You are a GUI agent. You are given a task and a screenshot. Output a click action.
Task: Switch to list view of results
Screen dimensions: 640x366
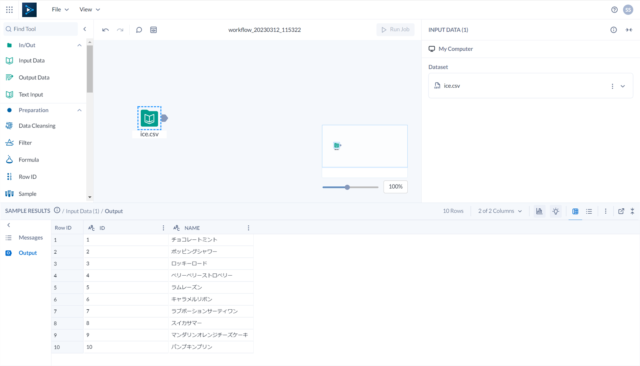pyautogui.click(x=589, y=211)
